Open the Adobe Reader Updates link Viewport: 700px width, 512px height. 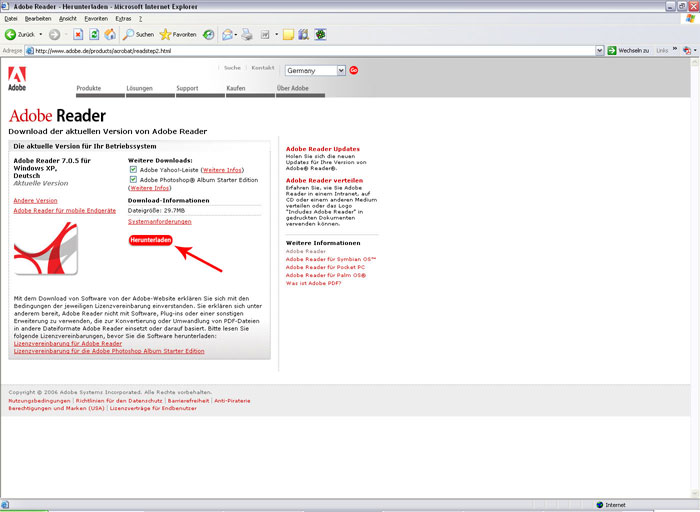pos(323,149)
